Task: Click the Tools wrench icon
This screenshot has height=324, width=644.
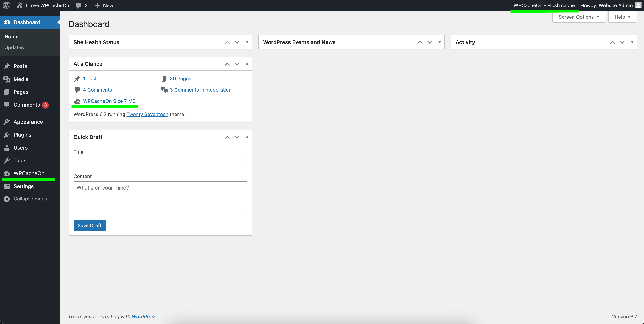Action: [7, 160]
